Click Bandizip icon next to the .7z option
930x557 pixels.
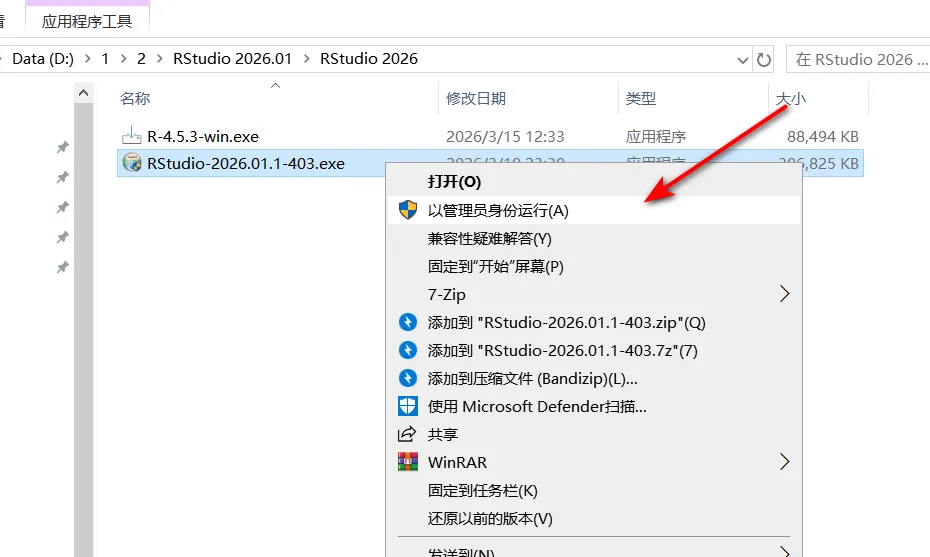[408, 350]
